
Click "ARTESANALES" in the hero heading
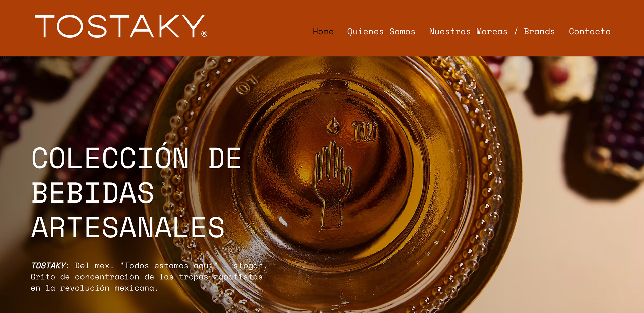pos(128,228)
